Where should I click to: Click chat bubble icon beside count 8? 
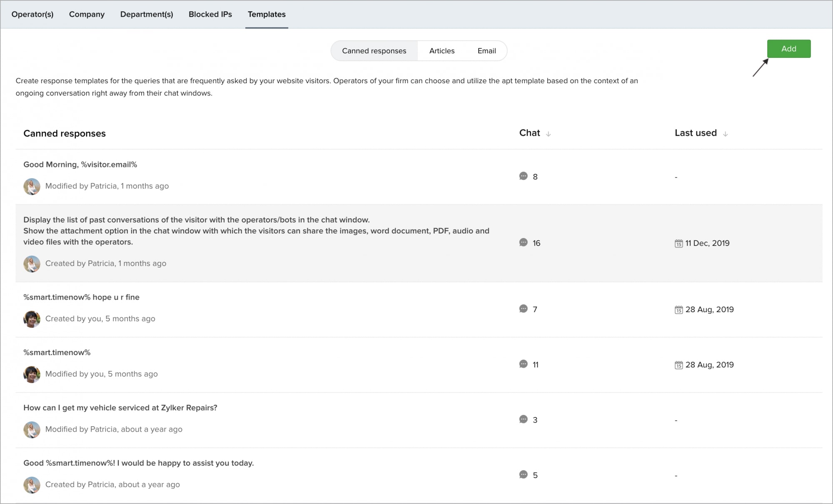coord(523,176)
